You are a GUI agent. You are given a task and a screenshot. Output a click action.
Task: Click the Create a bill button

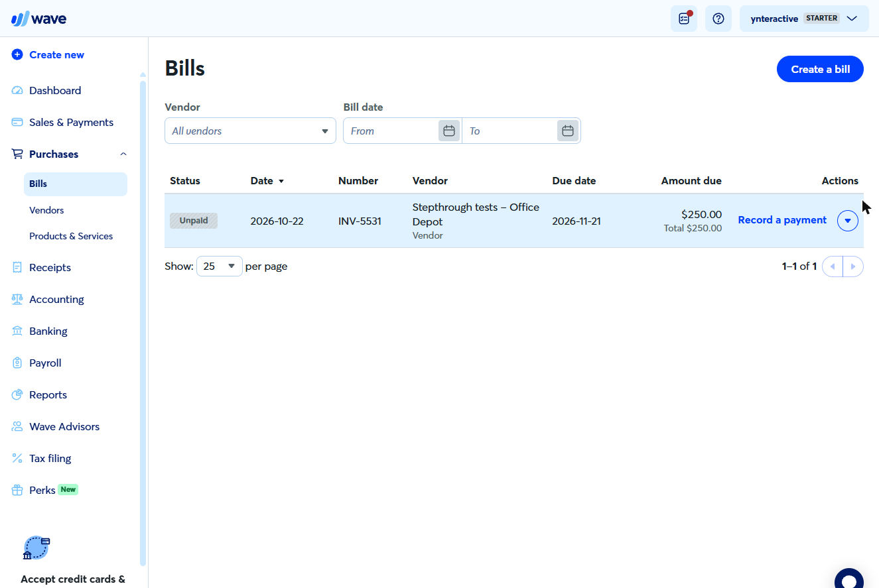tap(820, 69)
